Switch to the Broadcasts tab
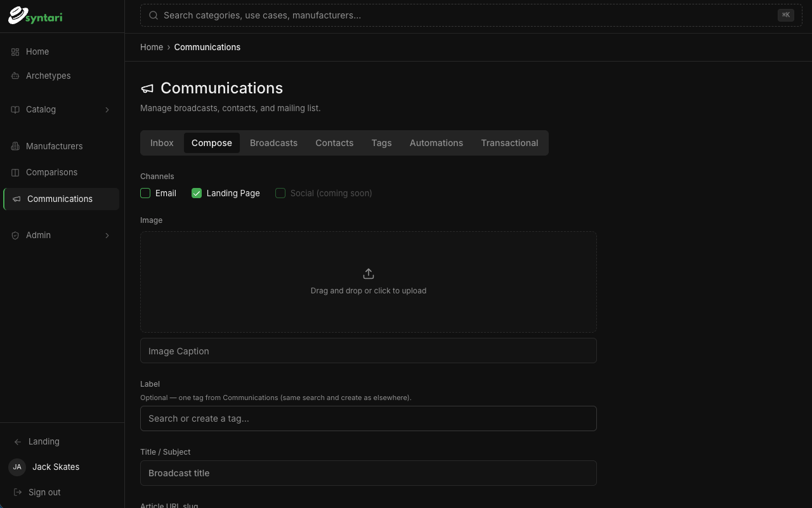Image resolution: width=812 pixels, height=508 pixels. pos(273,143)
